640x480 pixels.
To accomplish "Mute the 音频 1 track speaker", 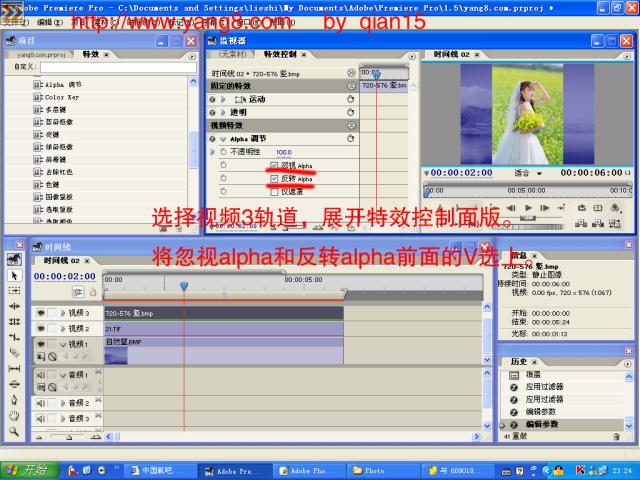I will 41,375.
